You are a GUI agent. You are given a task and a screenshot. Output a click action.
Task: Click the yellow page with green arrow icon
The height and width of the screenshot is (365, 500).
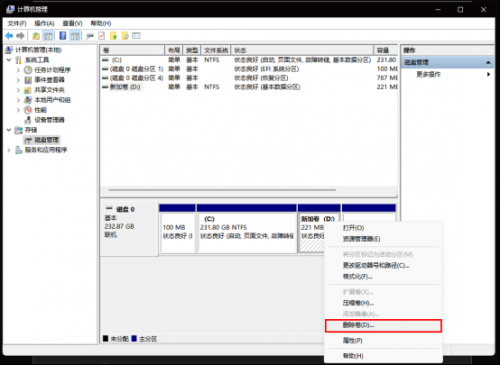113,36
